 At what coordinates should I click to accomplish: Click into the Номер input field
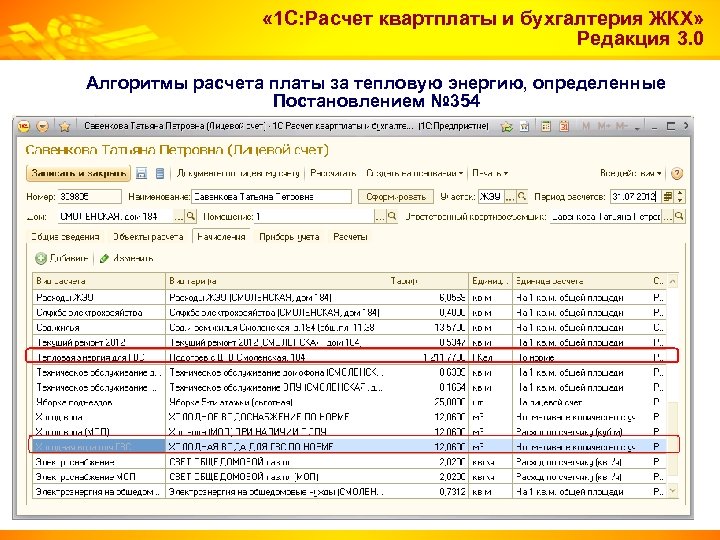tap(90, 197)
